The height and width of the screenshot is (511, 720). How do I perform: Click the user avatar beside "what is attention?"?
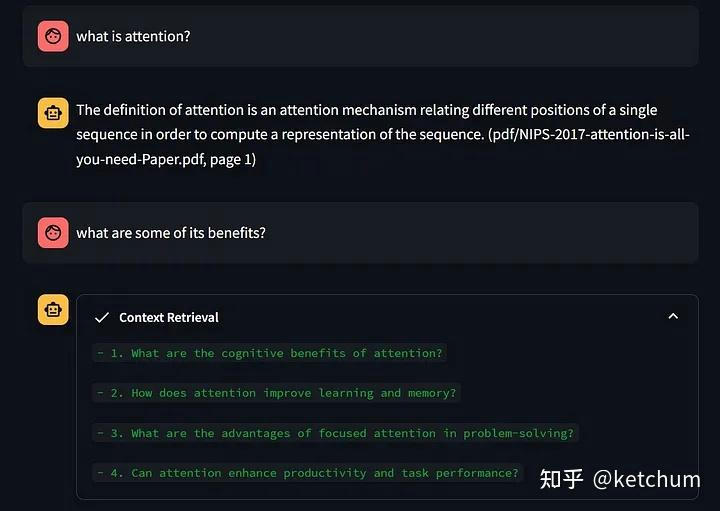coord(53,36)
